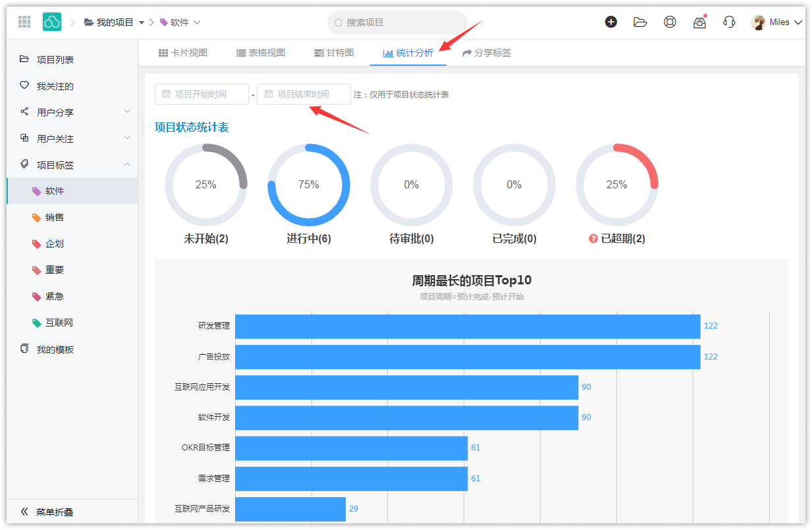This screenshot has height=530, width=812.
Task: Open the inbox notification icon
Action: 699,22
